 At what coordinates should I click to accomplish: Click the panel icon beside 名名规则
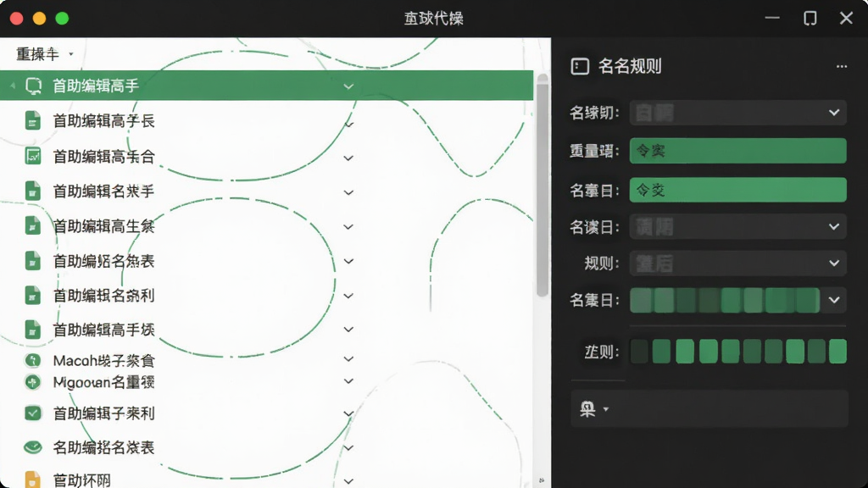point(580,66)
